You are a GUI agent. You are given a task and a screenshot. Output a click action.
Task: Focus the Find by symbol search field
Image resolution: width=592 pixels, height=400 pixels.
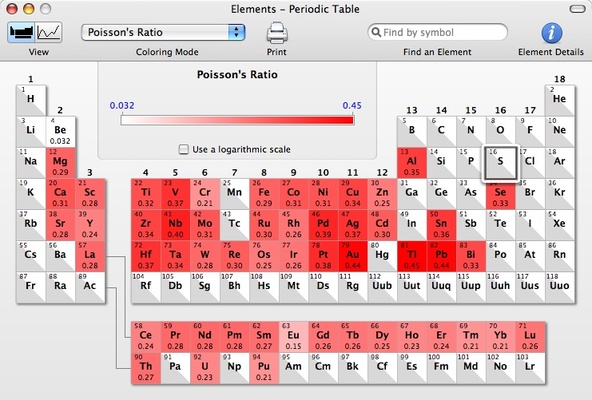pyautogui.click(x=437, y=32)
